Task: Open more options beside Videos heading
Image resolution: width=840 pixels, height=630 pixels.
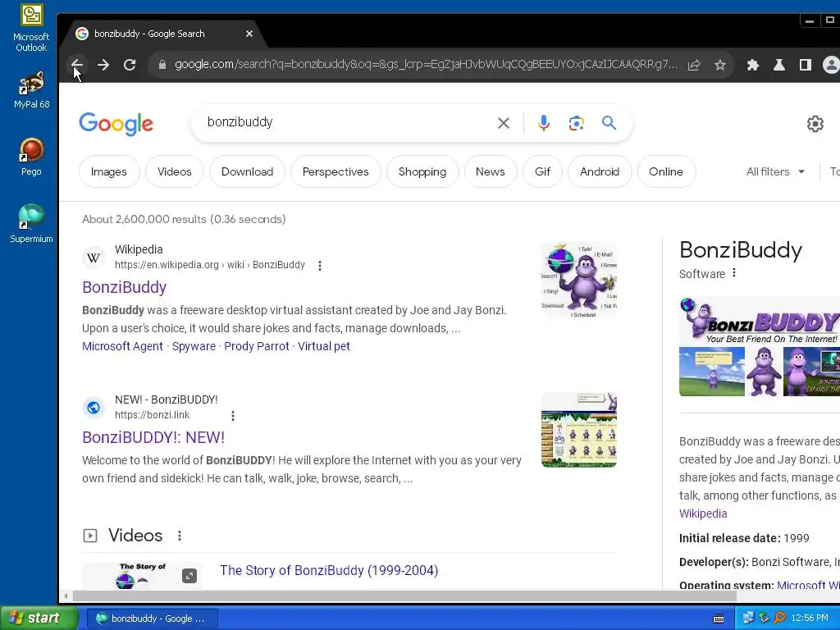Action: 180,535
